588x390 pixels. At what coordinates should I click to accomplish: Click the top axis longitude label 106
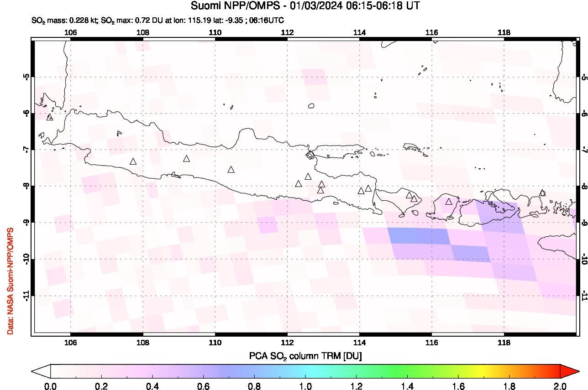click(70, 32)
